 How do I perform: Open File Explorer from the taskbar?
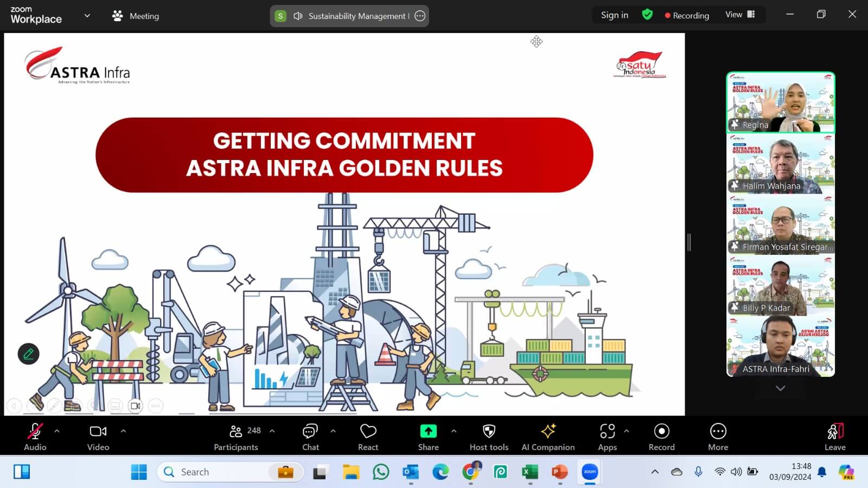[351, 472]
